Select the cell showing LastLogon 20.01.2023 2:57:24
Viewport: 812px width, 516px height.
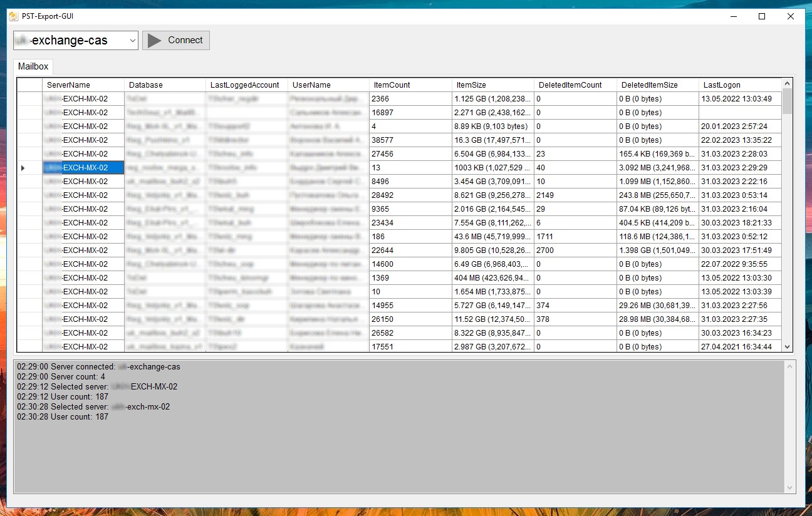click(x=741, y=126)
